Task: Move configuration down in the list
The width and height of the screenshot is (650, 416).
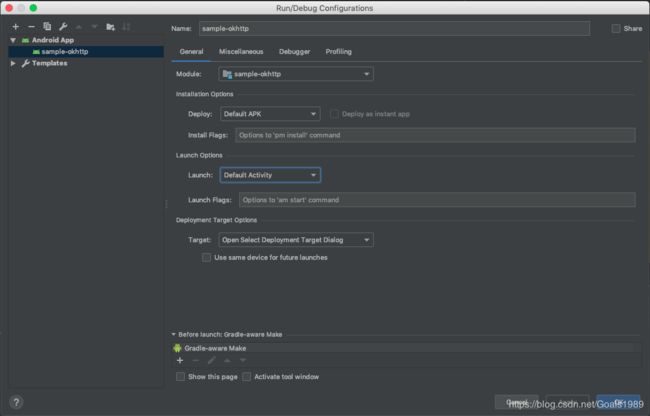Action: [x=95, y=27]
